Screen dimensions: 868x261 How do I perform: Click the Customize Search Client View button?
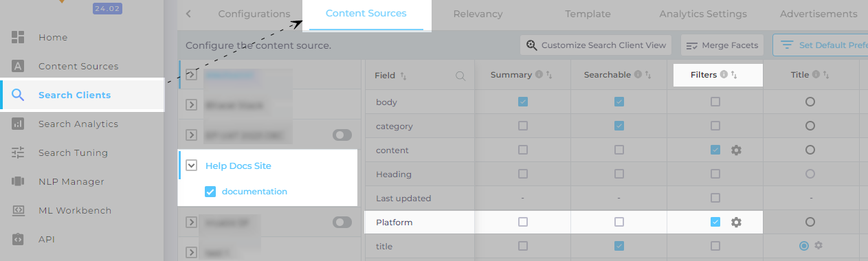pyautogui.click(x=596, y=45)
